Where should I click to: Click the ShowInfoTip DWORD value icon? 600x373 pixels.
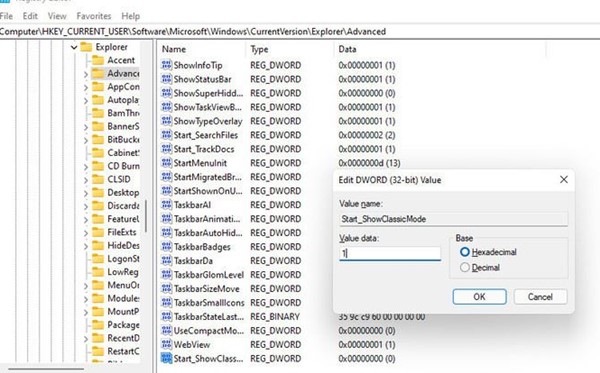click(166, 65)
